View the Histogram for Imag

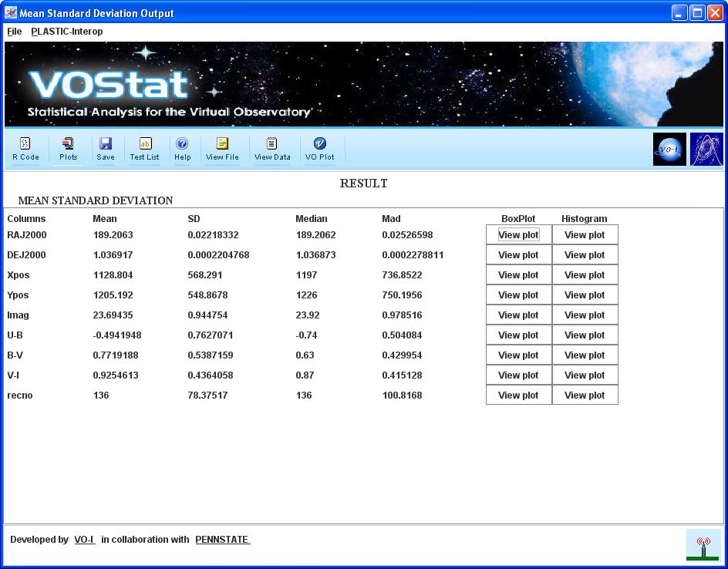click(x=585, y=315)
